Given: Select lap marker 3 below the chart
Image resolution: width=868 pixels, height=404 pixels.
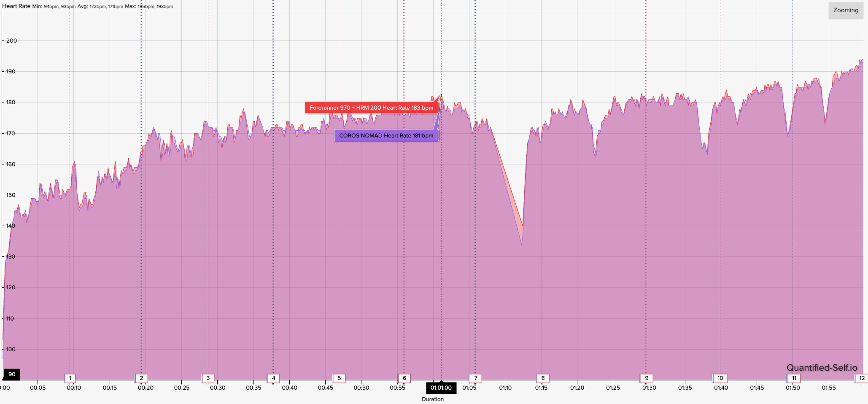Looking at the screenshot, I should 208,379.
